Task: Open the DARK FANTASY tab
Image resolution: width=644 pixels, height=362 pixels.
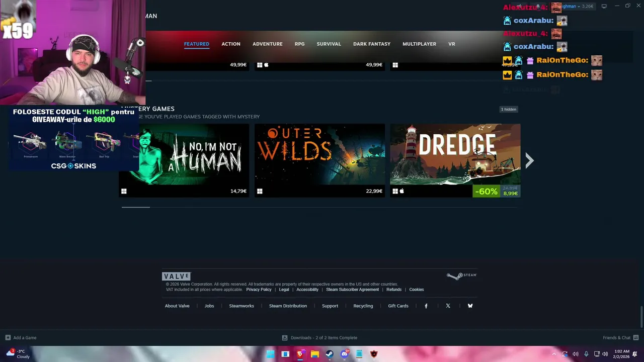Action: (x=372, y=44)
